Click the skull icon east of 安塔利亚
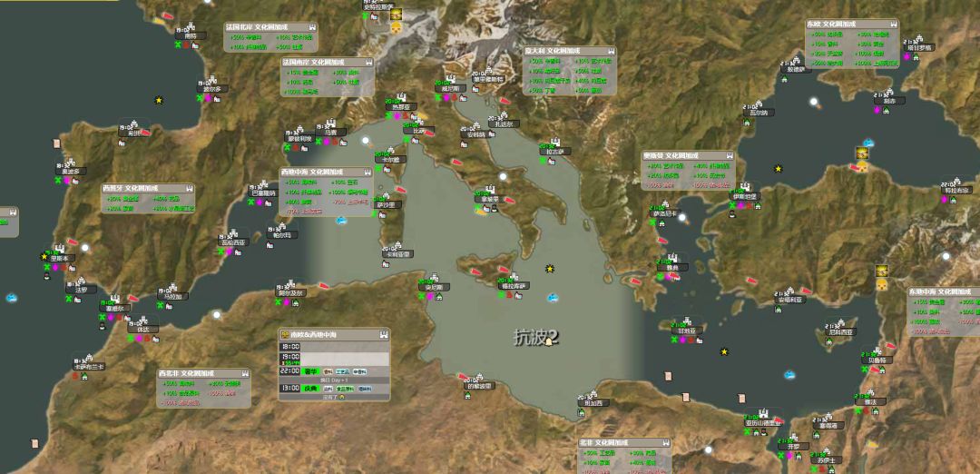 [x=882, y=285]
